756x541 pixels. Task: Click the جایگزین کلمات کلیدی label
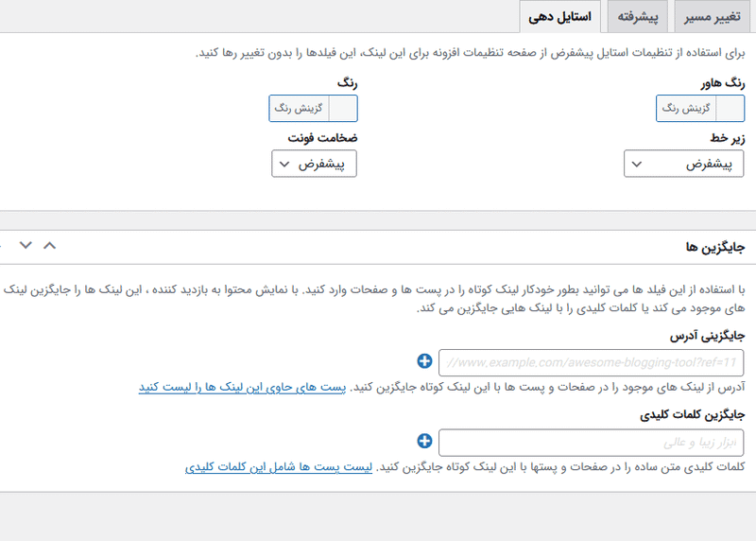point(693,415)
